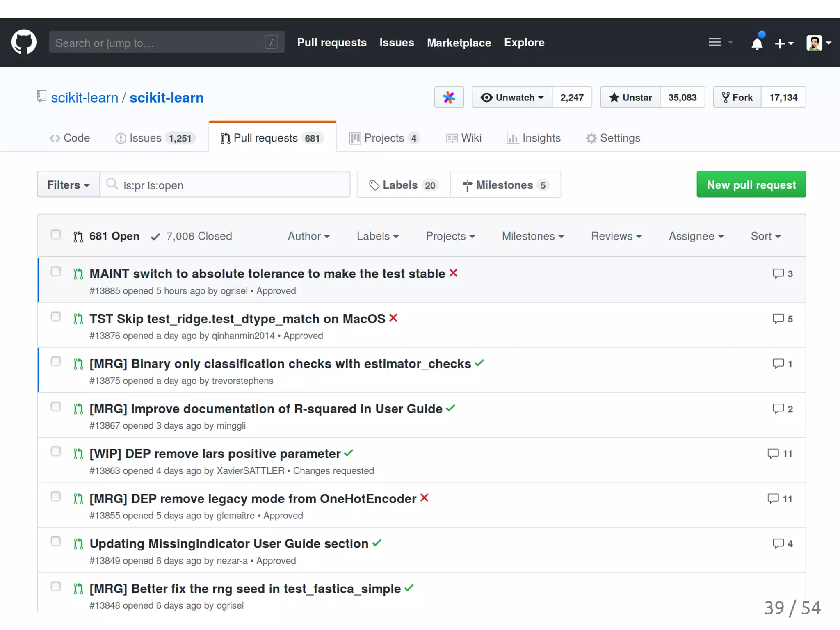The height and width of the screenshot is (630, 840).
Task: Check the select-all pull requests checkbox
Action: (x=56, y=235)
